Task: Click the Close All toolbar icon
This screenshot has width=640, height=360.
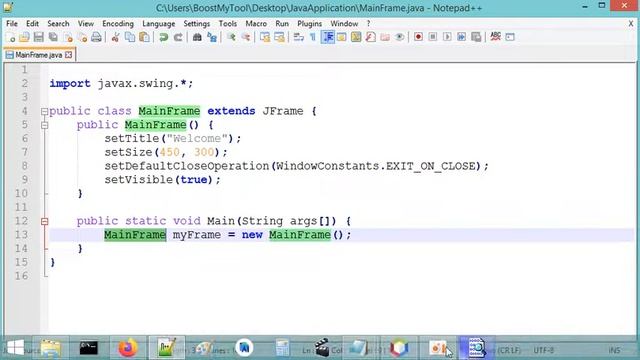Action: point(82,37)
